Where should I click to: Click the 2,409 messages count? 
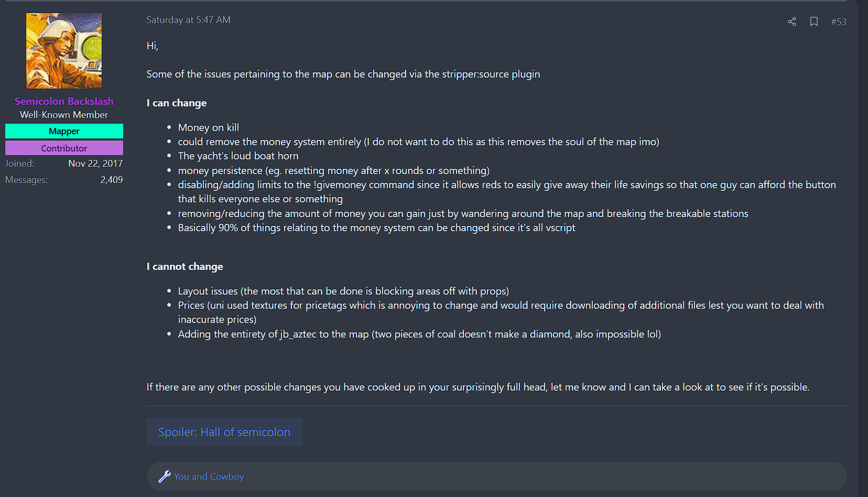click(x=112, y=180)
